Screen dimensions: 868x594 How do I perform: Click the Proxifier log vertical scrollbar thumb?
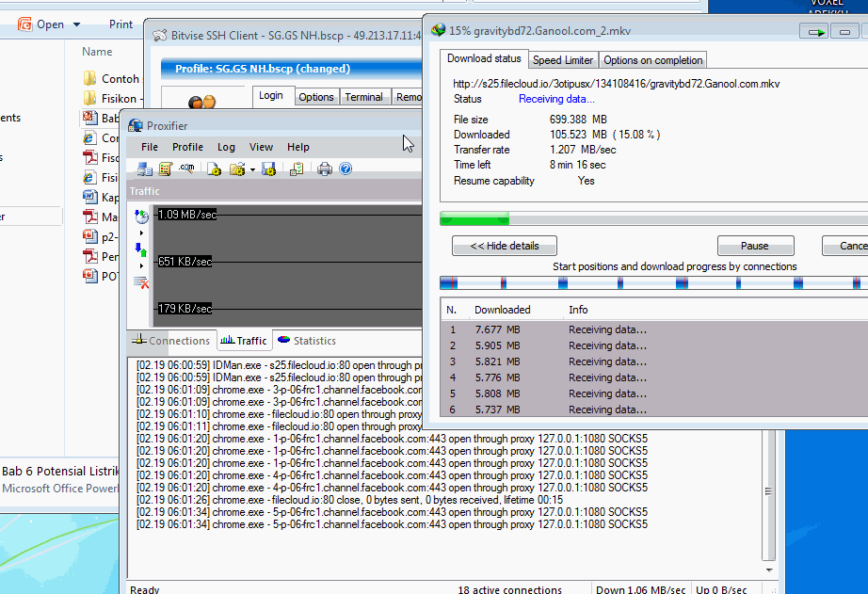click(768, 491)
